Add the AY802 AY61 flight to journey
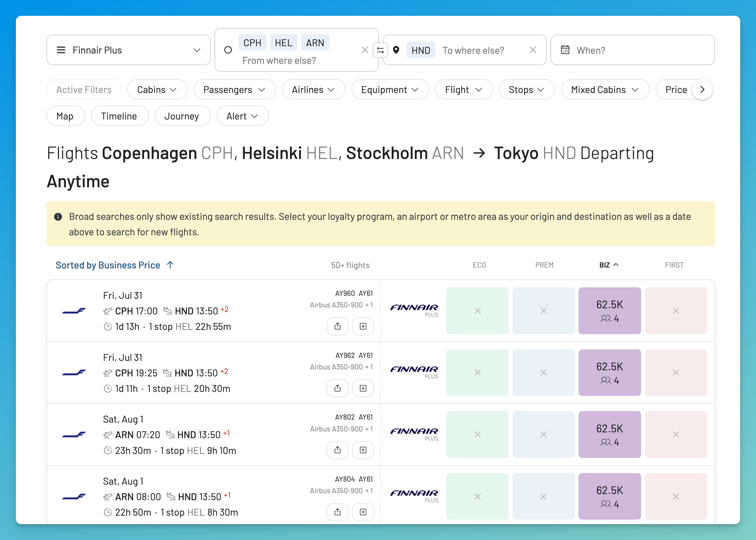 [x=363, y=450]
